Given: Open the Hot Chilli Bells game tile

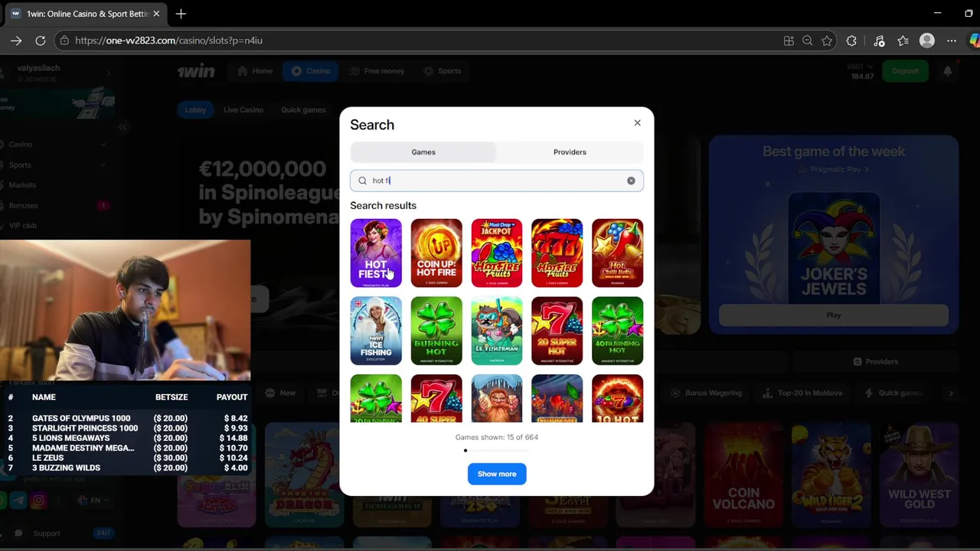Looking at the screenshot, I should (617, 253).
